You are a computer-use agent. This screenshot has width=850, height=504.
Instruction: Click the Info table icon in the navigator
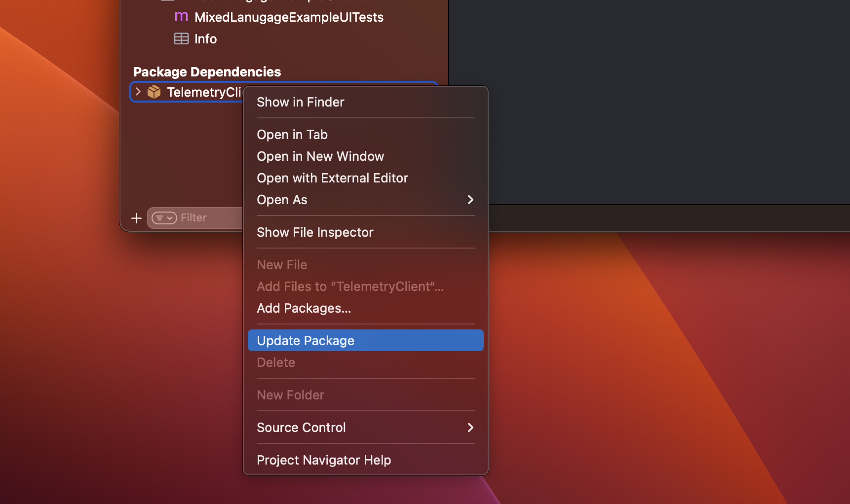182,38
